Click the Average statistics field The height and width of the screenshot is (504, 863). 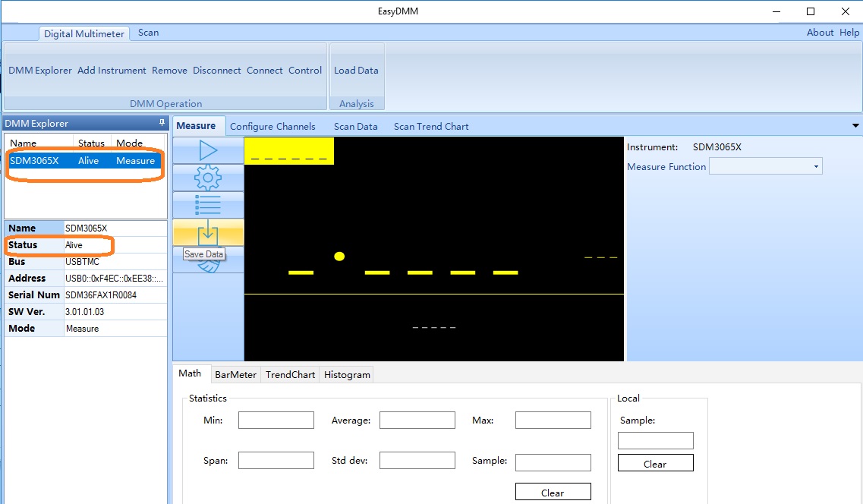[417, 421]
